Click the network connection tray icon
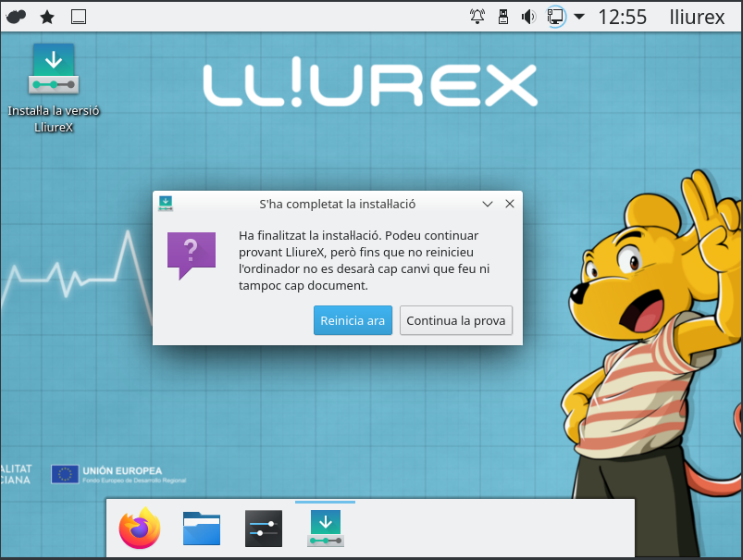Viewport: 743px width, 560px height. pos(555,17)
